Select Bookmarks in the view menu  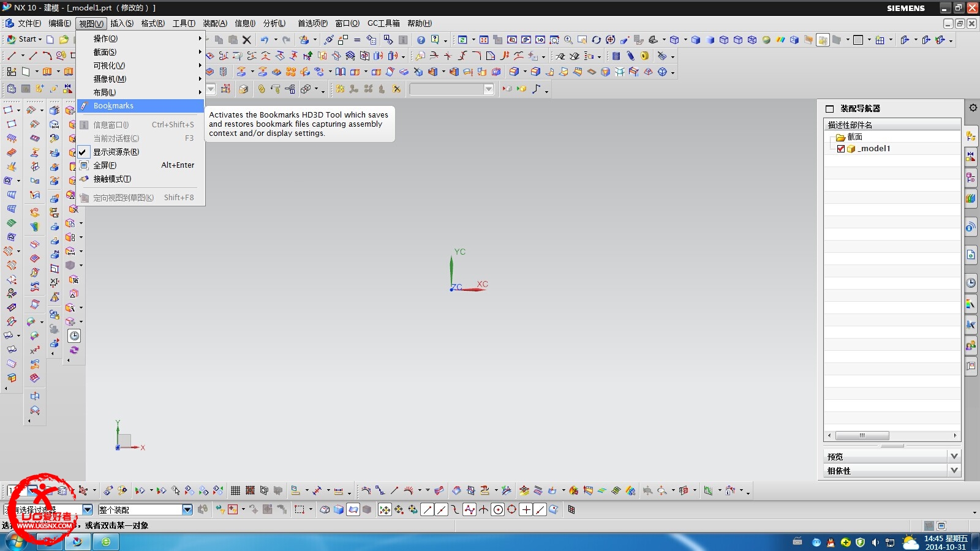tap(141, 106)
